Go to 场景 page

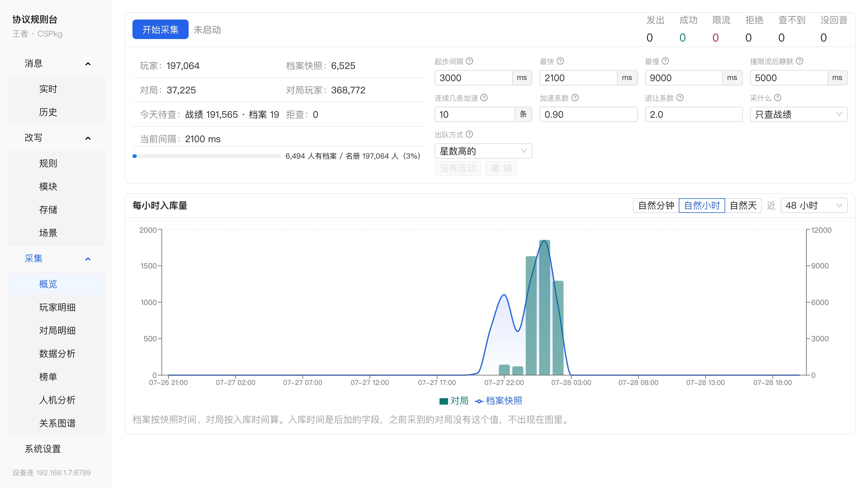[56, 233]
